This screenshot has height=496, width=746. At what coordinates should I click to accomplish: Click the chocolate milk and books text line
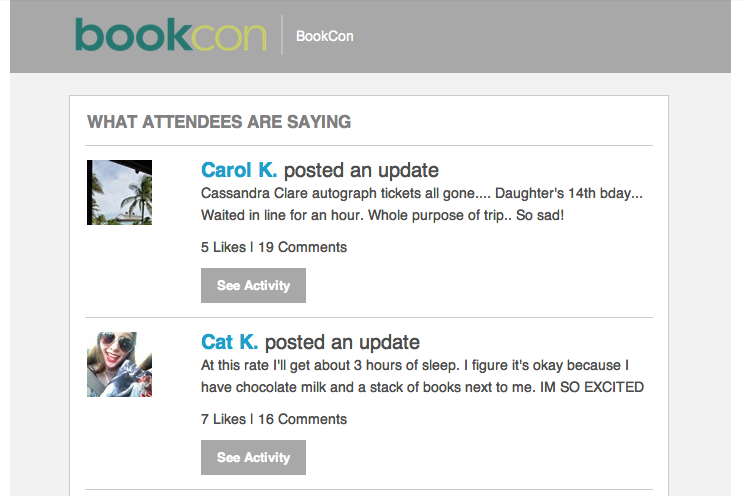(x=421, y=387)
